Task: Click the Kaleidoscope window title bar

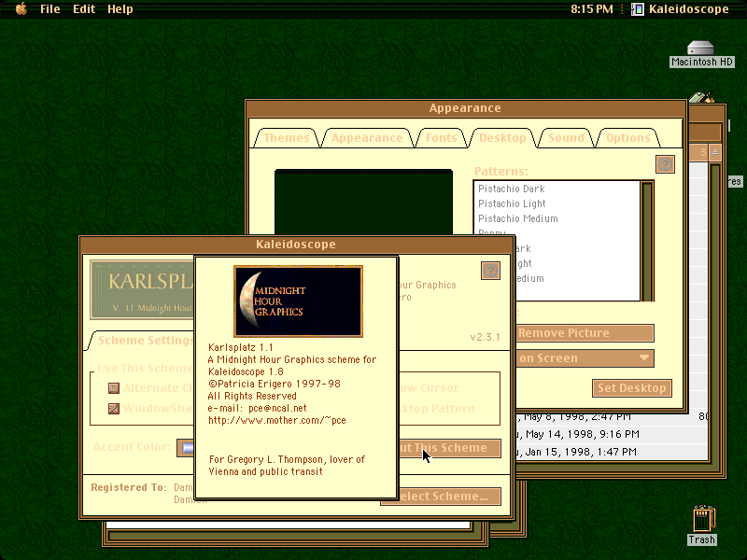Action: click(295, 245)
